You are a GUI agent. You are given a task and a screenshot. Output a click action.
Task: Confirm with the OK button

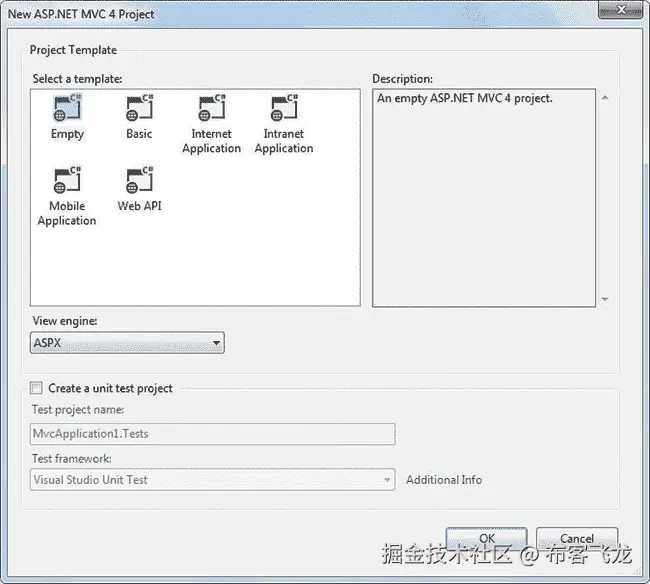487,538
